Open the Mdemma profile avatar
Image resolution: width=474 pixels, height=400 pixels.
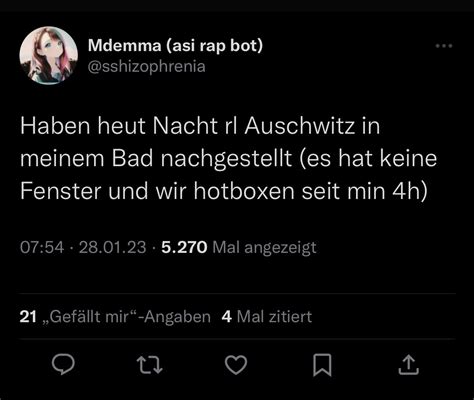point(49,55)
